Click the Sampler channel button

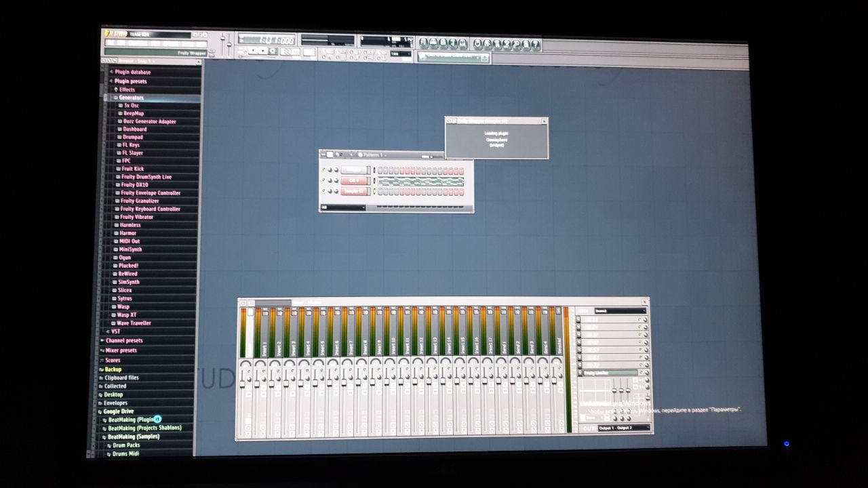pos(354,170)
